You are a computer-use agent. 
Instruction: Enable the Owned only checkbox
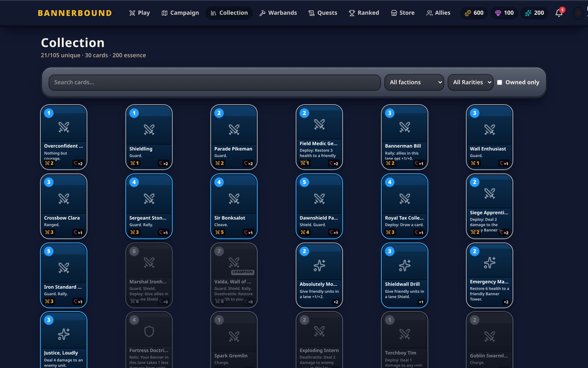[499, 82]
